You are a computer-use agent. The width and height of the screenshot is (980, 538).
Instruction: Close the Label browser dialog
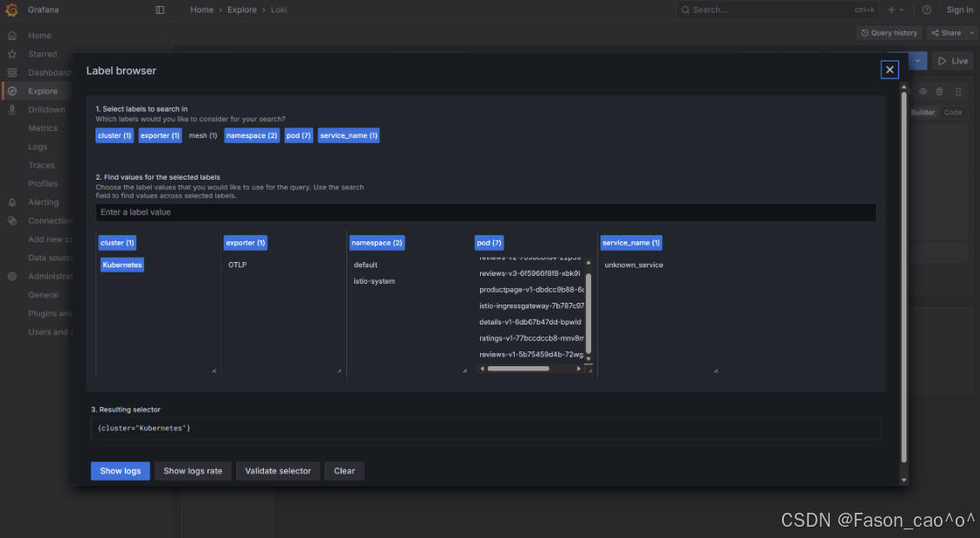[x=890, y=69]
